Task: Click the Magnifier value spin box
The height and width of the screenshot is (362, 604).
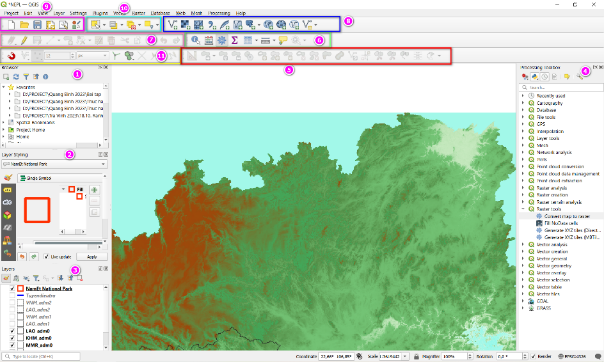Action: click(x=456, y=356)
